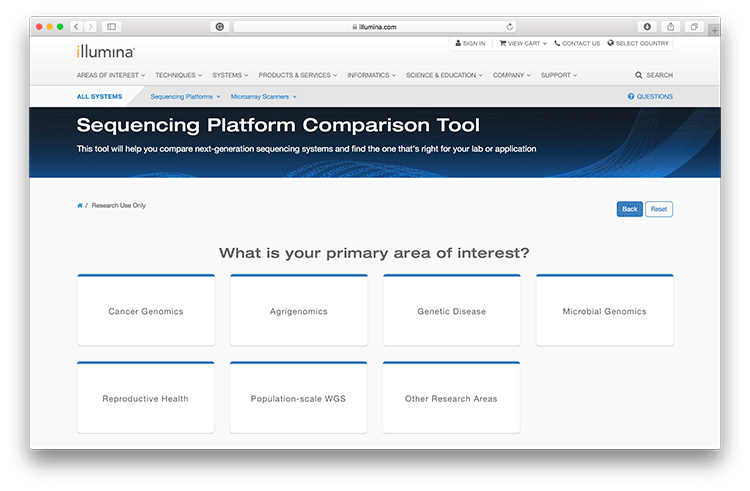Choose the Other Research Areas card
The height and width of the screenshot is (491, 750).
tap(451, 398)
